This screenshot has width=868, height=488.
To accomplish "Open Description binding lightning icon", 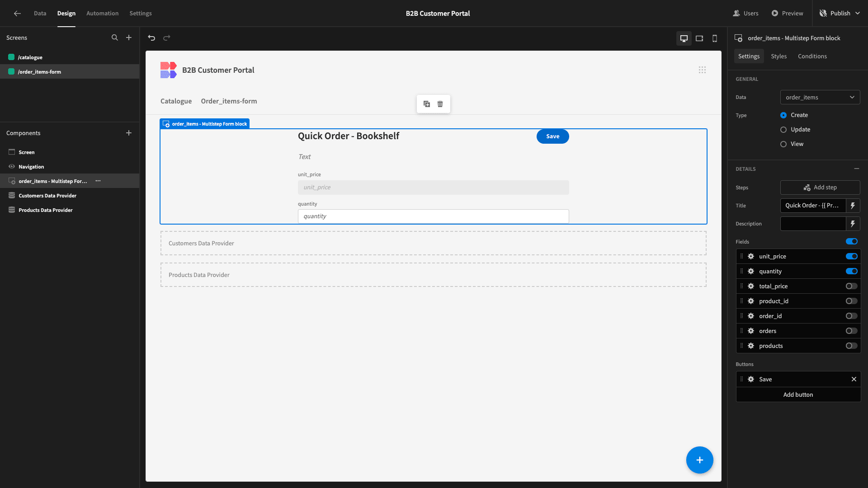I will (x=853, y=224).
